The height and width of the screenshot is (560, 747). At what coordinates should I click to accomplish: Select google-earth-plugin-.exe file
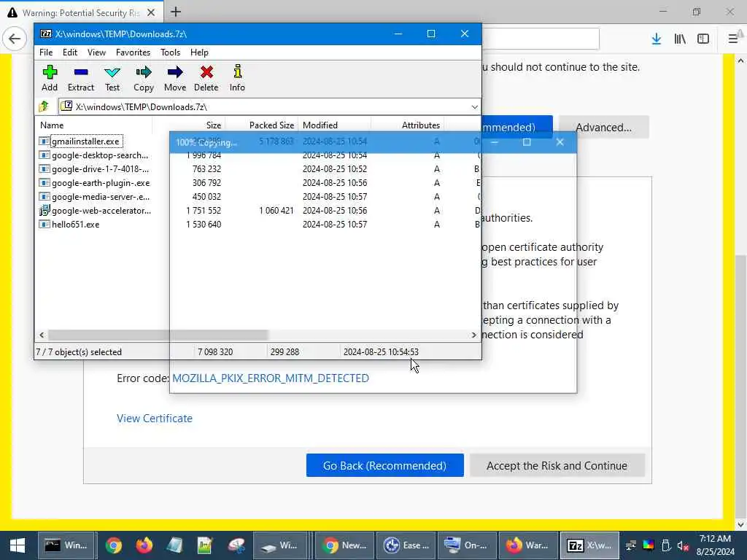point(101,183)
